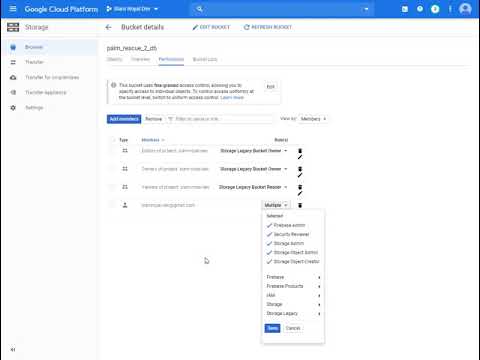Image resolution: width=480 pixels, height=360 pixels.
Task: Focus the filter members text field
Action: pyautogui.click(x=220, y=119)
